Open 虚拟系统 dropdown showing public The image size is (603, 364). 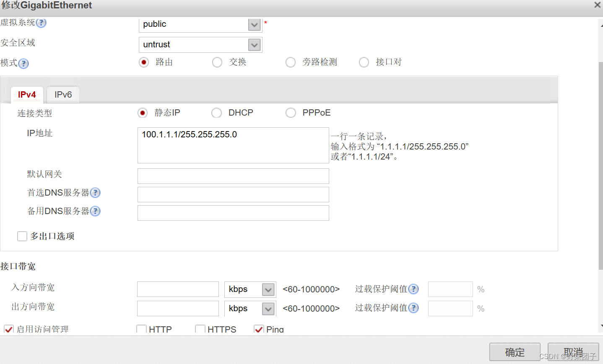[200, 24]
